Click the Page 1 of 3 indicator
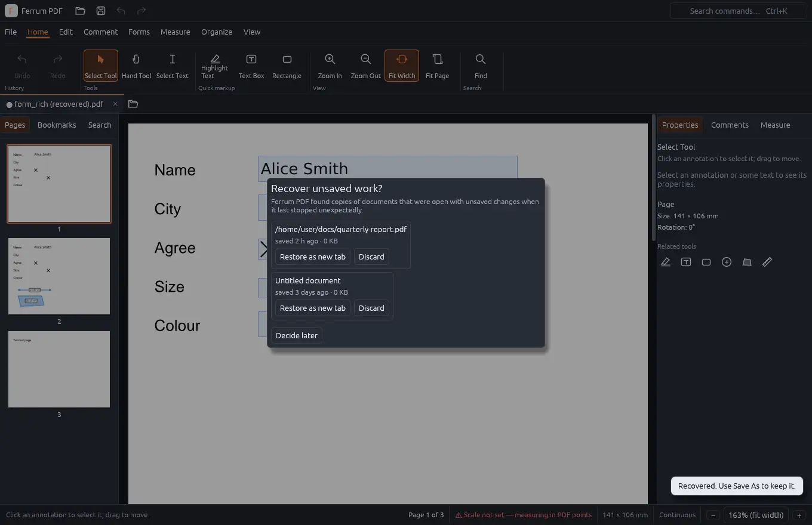The height and width of the screenshot is (525, 812). [426, 515]
